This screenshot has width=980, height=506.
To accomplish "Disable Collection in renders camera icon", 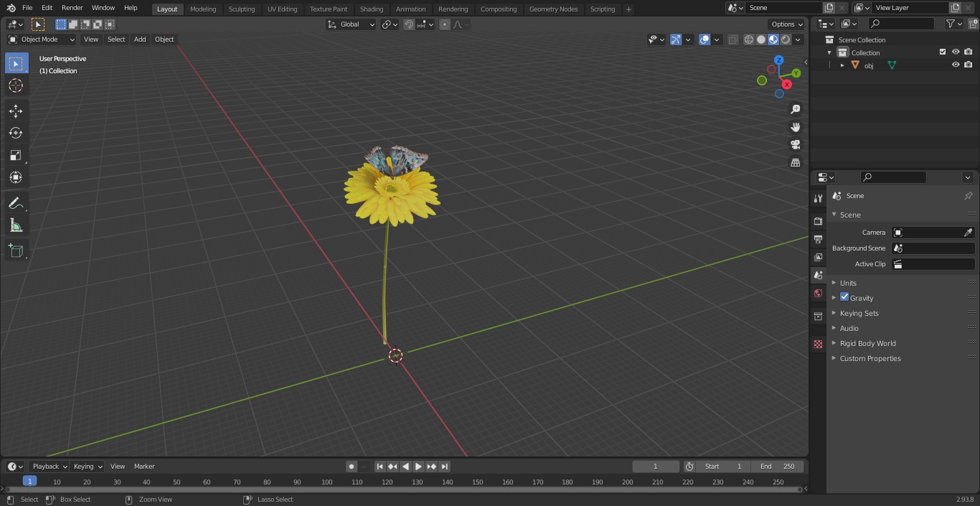I will coord(969,52).
